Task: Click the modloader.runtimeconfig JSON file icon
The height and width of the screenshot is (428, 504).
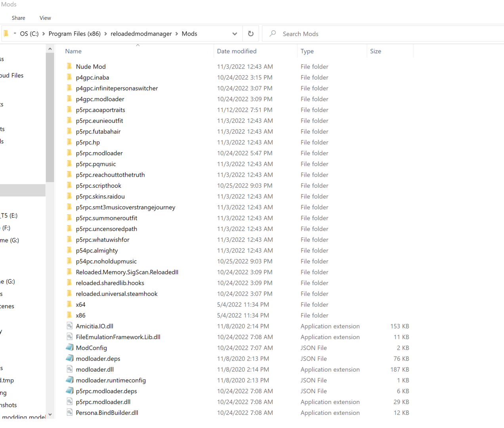Action: pos(69,380)
